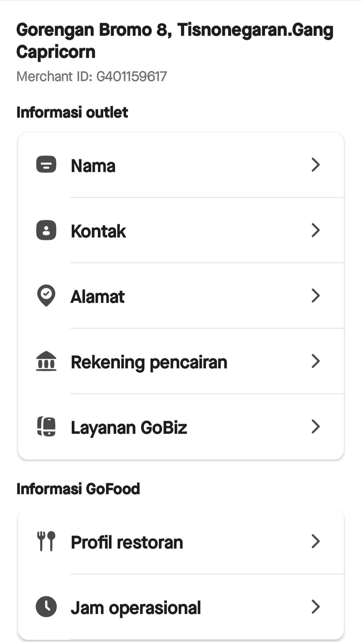362x644 pixels.
Task: Open the Jam operasional label
Action: tap(136, 608)
